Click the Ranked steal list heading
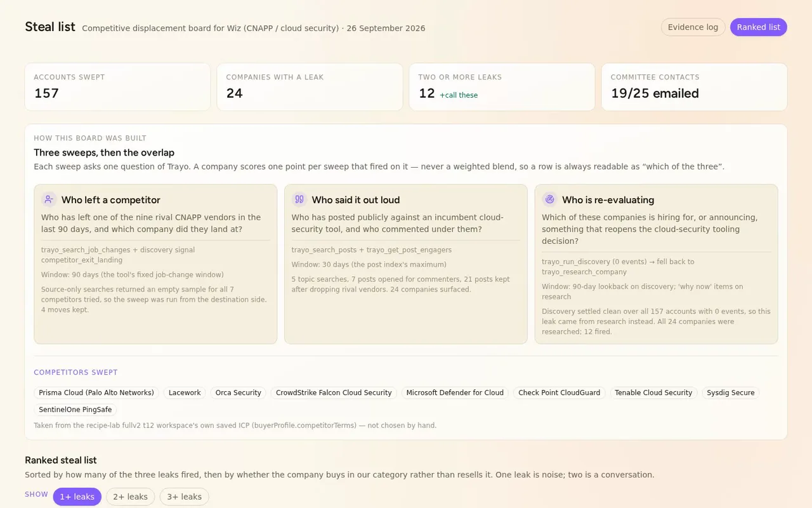812x508 pixels. (x=61, y=460)
